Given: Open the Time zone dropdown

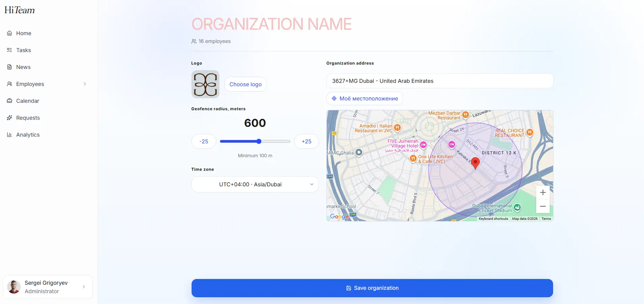Looking at the screenshot, I should (255, 184).
